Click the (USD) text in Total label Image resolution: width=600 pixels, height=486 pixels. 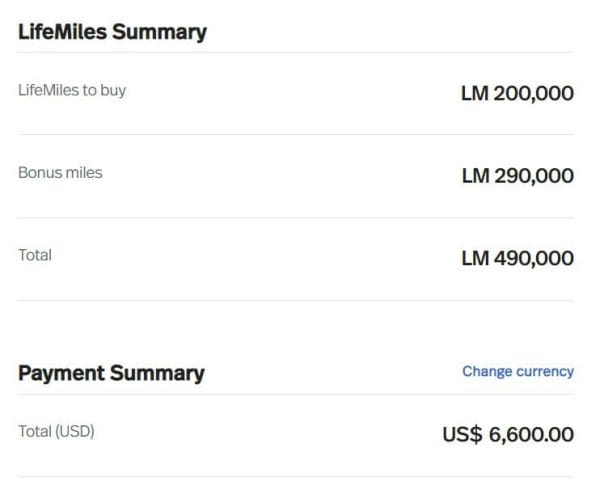(75, 431)
